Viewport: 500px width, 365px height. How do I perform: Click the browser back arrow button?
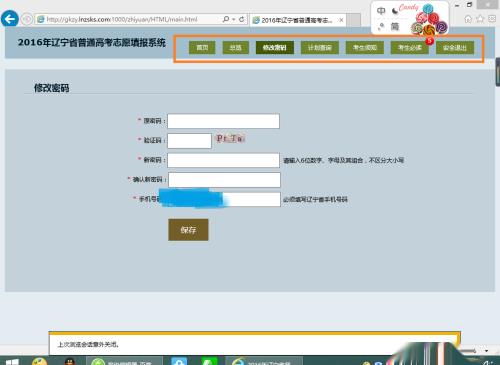pos(10,18)
